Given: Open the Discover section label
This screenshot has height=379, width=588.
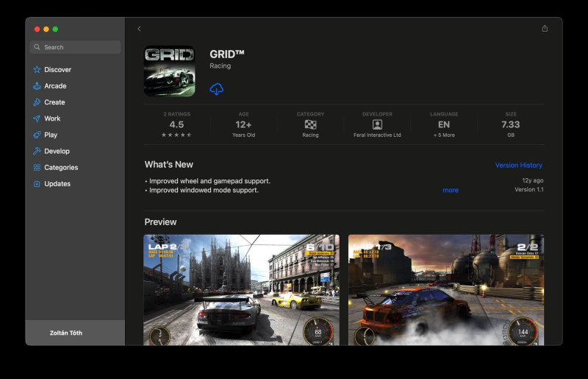Looking at the screenshot, I should [58, 69].
